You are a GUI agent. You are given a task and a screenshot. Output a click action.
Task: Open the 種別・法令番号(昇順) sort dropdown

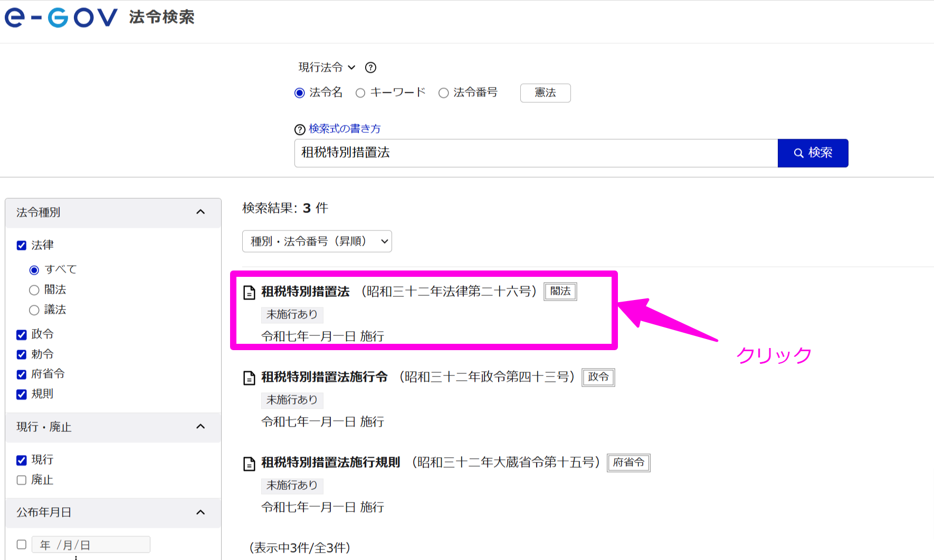coord(317,241)
